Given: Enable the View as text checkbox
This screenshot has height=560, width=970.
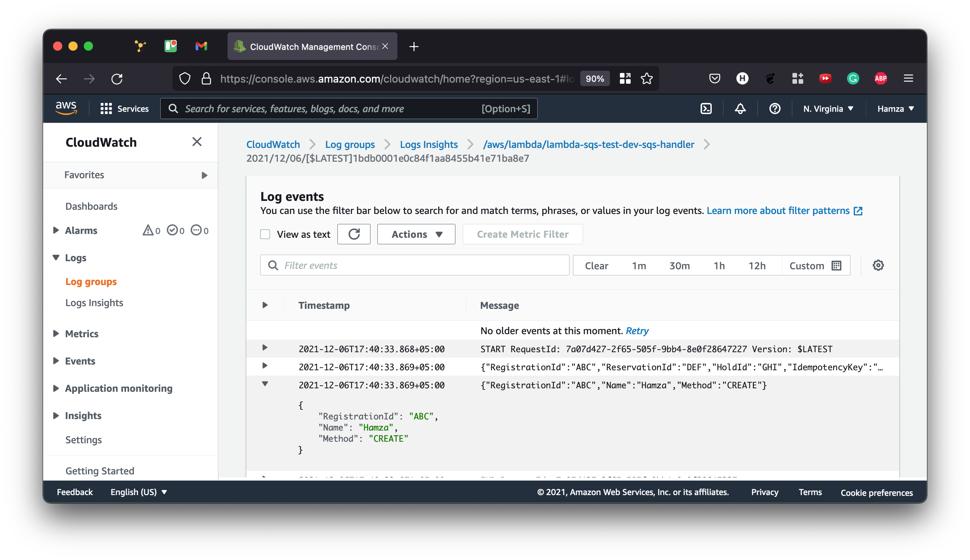Looking at the screenshot, I should [x=265, y=234].
